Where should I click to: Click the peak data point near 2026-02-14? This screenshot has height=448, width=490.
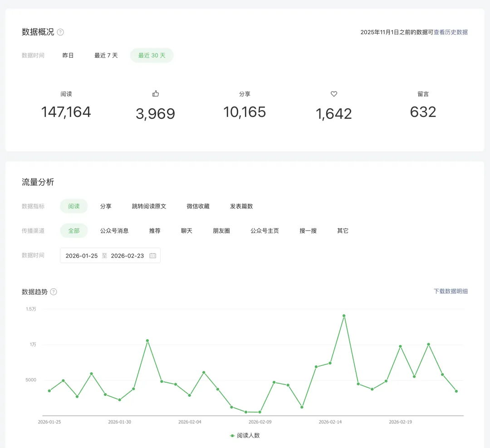click(x=343, y=316)
